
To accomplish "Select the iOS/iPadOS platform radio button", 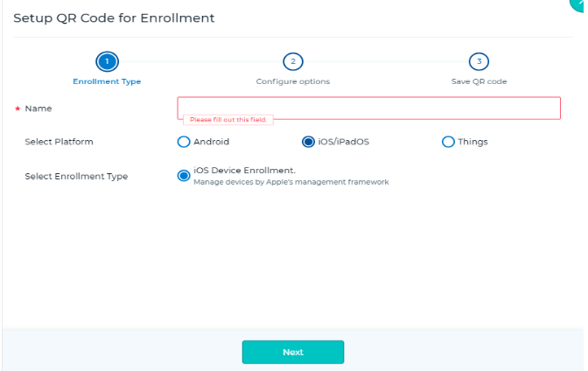I will [x=308, y=142].
